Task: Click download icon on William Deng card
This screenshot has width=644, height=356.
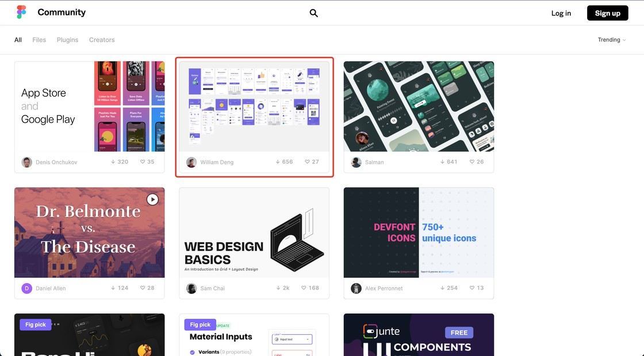Action: pos(278,162)
